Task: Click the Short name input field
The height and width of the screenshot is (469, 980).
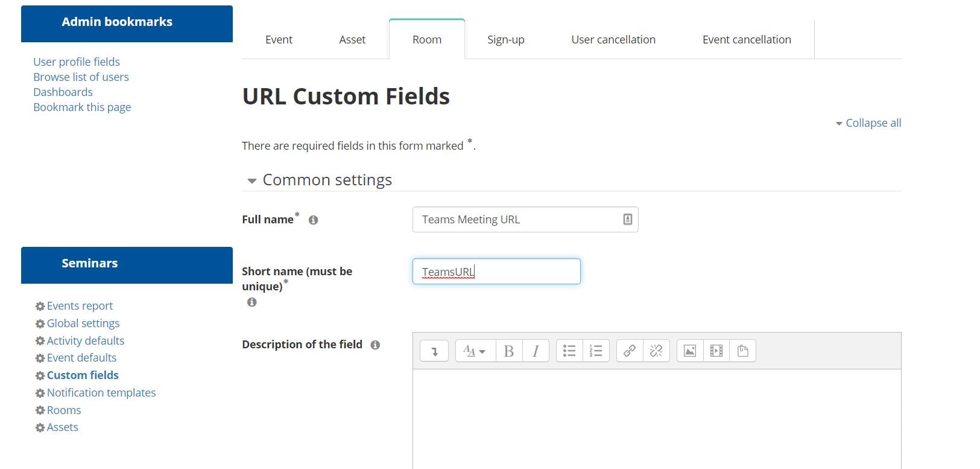Action: tap(496, 272)
